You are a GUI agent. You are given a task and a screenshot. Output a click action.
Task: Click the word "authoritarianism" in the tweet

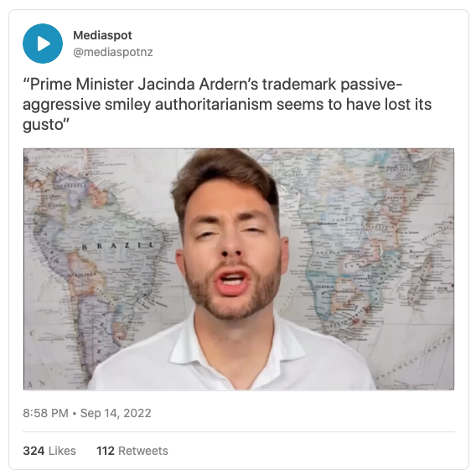pos(214,105)
